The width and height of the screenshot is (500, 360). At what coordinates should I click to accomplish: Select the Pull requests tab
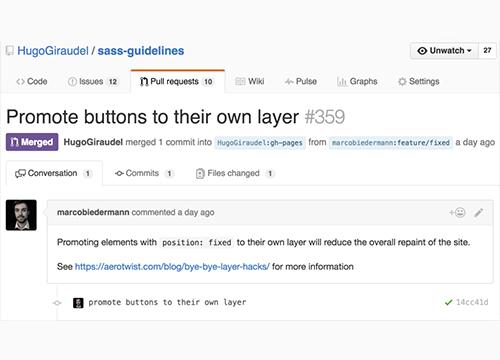pos(177,81)
